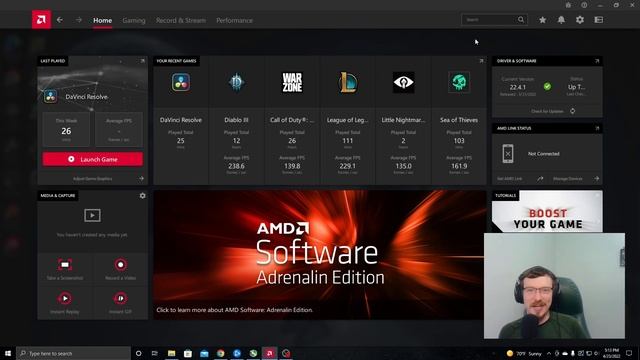Click Diablo III average FPS 238.6
640x360 pixels.
tap(236, 166)
